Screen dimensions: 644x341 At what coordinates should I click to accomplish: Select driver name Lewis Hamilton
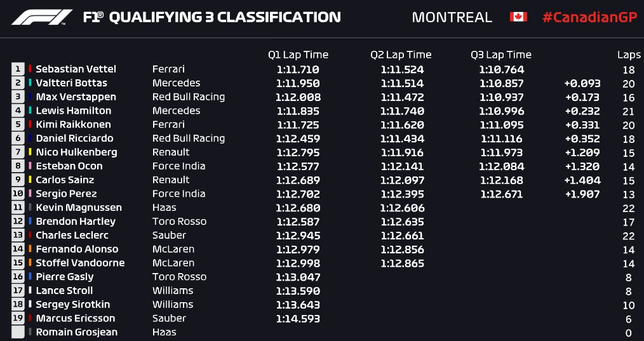(x=74, y=110)
